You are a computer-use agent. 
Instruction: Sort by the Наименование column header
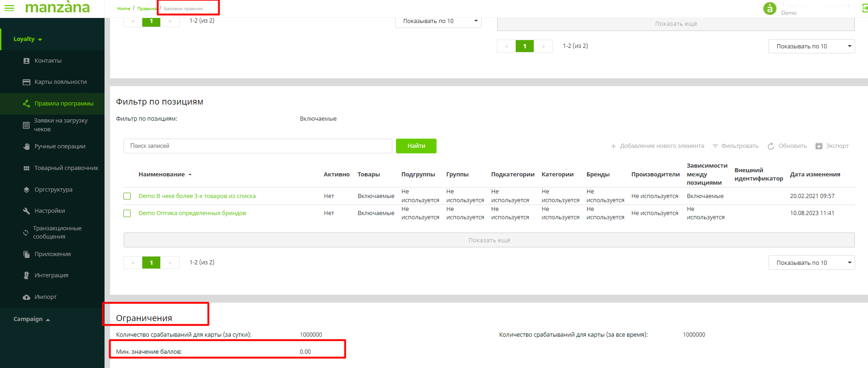click(162, 175)
